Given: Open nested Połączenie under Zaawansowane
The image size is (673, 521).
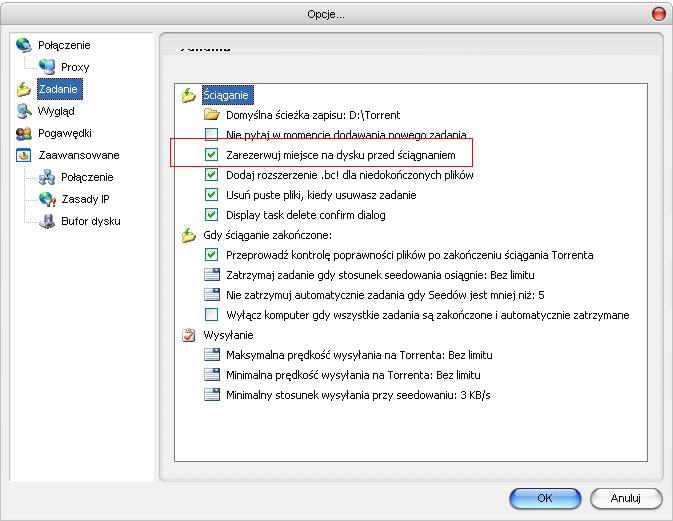Looking at the screenshot, I should (x=87, y=177).
